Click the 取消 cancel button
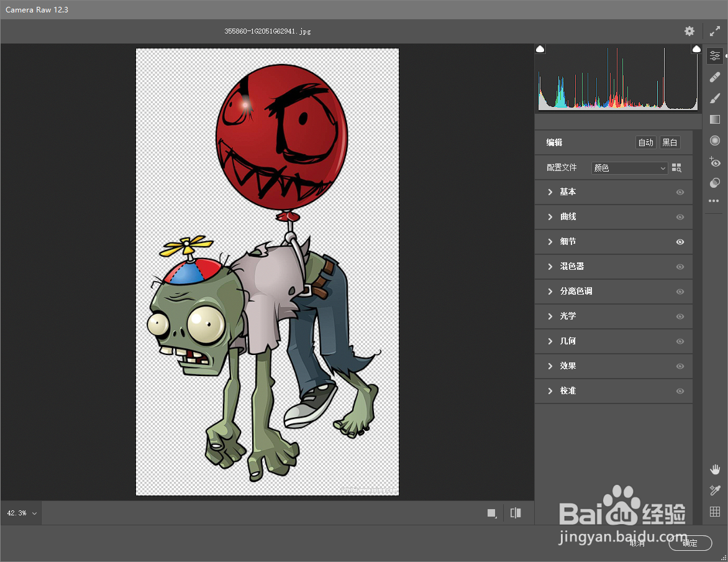The width and height of the screenshot is (728, 562). tap(637, 543)
